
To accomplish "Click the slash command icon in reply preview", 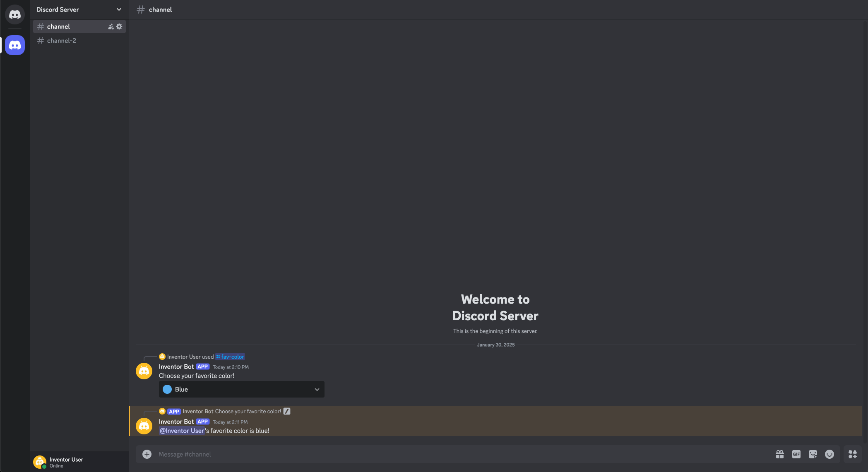I will point(287,411).
